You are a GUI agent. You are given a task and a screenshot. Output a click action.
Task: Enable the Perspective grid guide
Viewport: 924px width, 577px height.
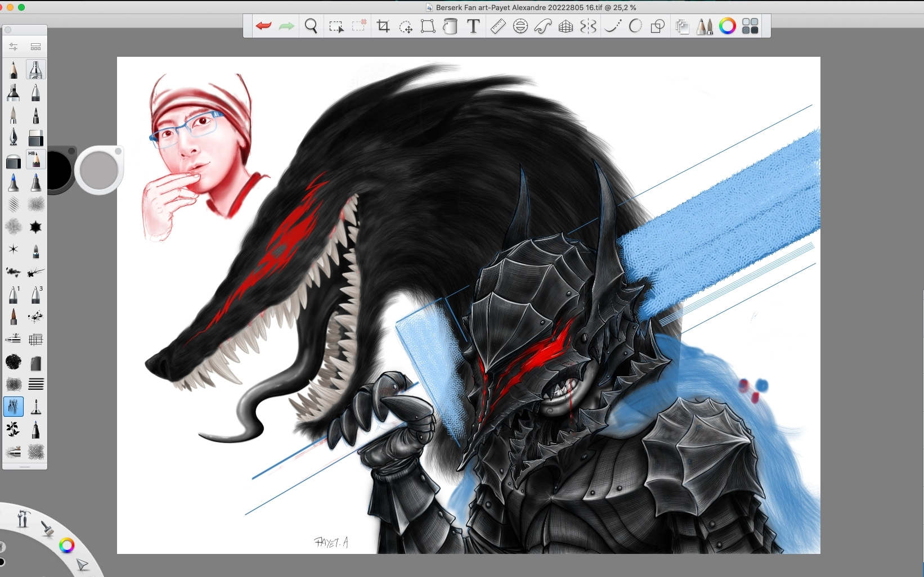[566, 26]
